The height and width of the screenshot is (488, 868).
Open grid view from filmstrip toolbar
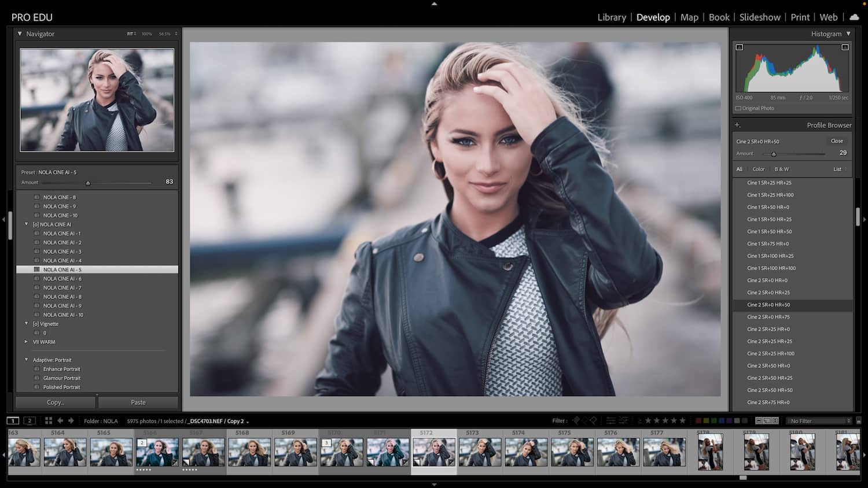49,421
